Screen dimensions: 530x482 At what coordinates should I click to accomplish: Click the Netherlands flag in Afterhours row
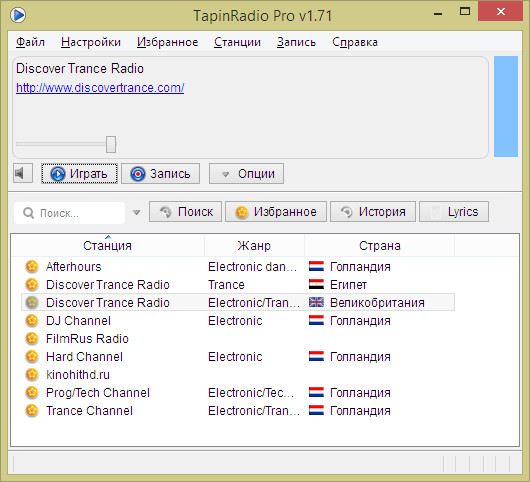point(316,266)
